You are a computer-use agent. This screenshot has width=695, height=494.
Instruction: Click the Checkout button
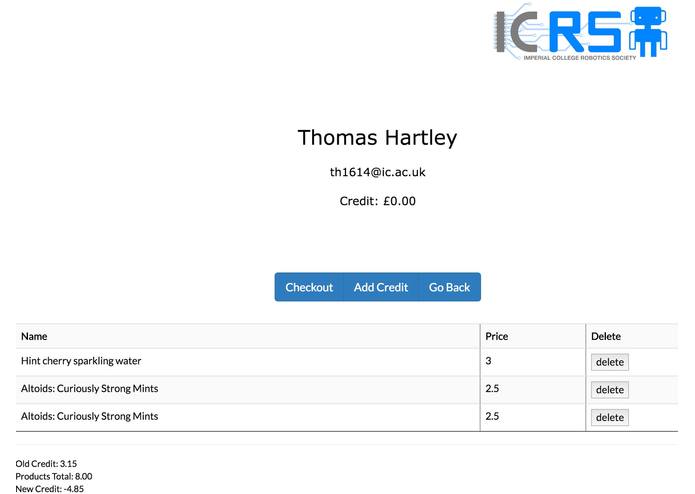(x=309, y=287)
